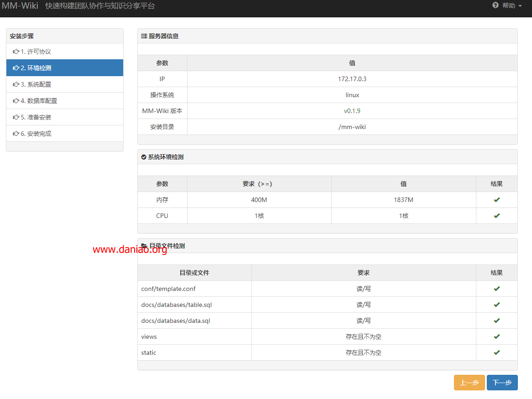Click 存在且不为空 requirement in views row
The width and height of the screenshot is (532, 399).
click(x=363, y=337)
